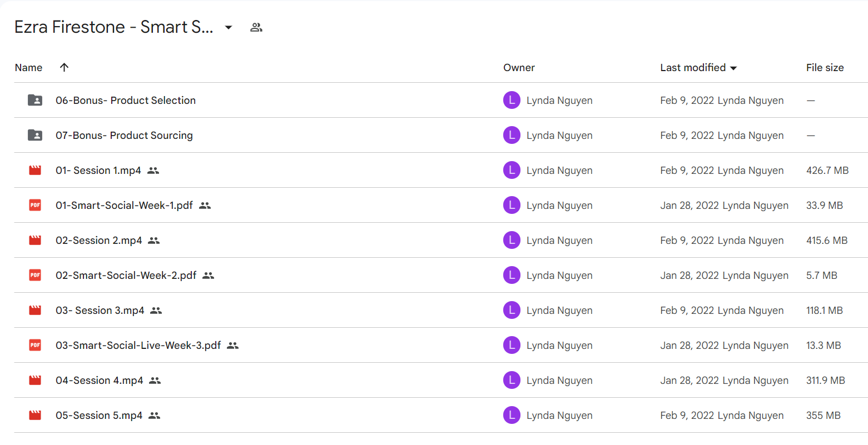The image size is (868, 445).
Task: Open the Last modified sort dropdown
Action: point(698,68)
